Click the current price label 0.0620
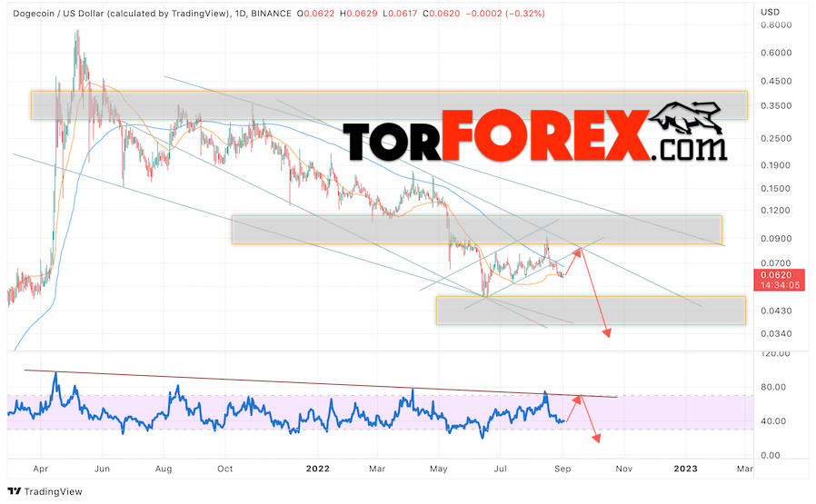Image resolution: width=816 pixels, height=504 pixels. point(776,275)
